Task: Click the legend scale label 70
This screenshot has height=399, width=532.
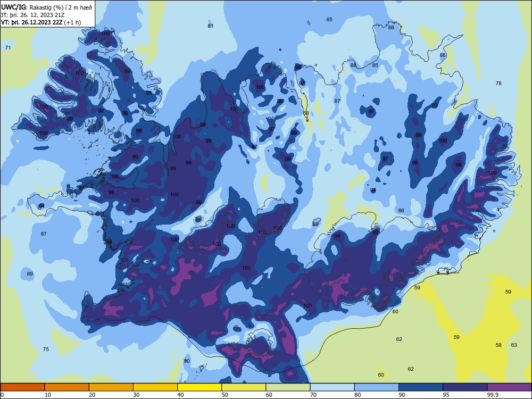Action: pos(313,395)
